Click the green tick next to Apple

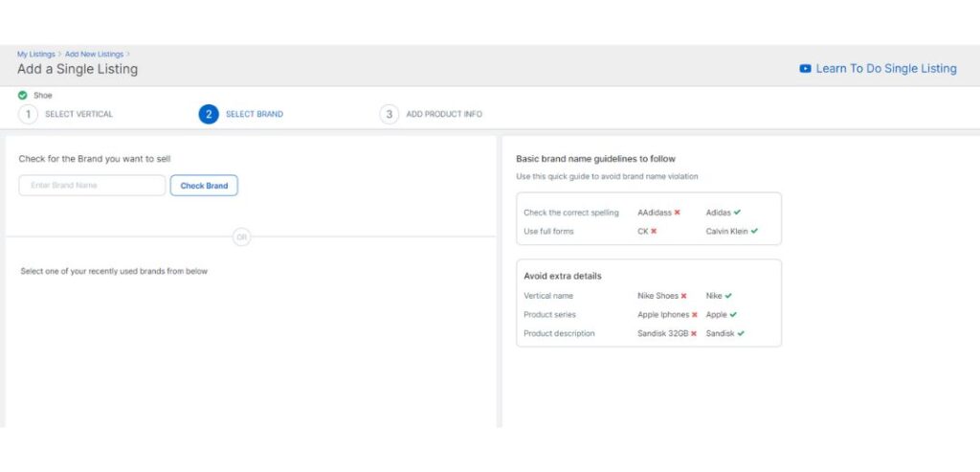[734, 314]
